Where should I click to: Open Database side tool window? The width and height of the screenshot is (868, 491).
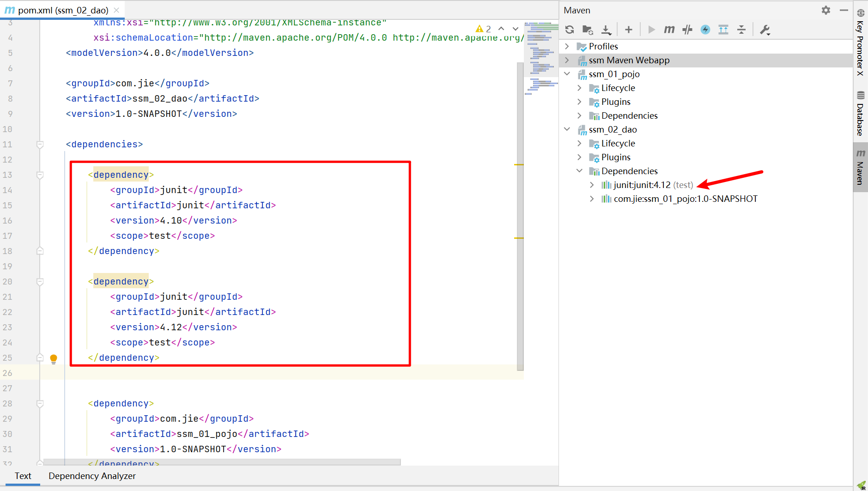tap(860, 114)
